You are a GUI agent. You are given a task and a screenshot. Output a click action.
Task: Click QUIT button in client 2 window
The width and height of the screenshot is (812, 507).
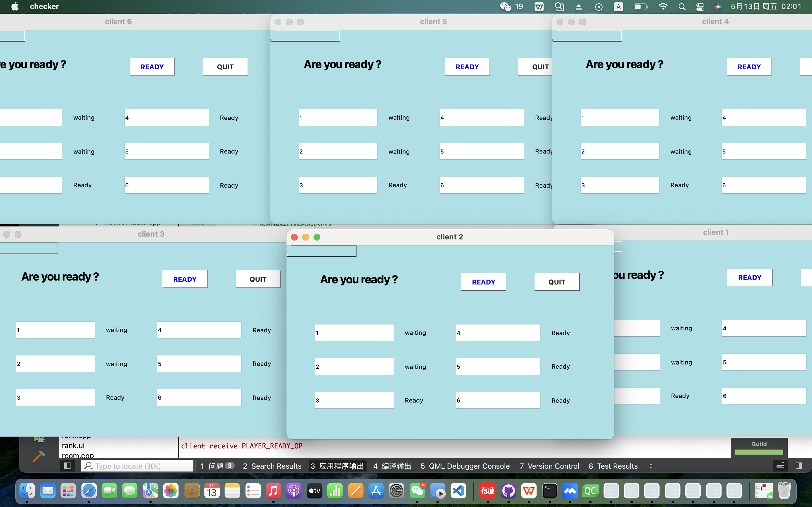[557, 282]
